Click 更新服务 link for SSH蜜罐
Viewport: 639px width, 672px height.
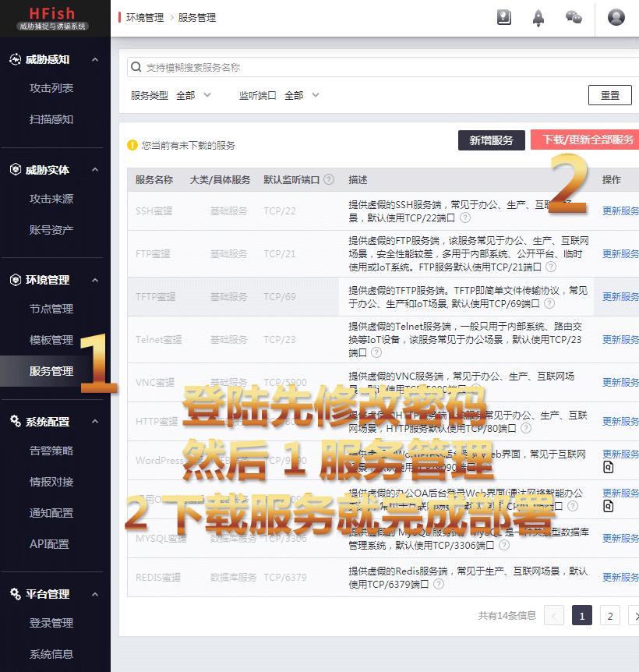click(620, 210)
